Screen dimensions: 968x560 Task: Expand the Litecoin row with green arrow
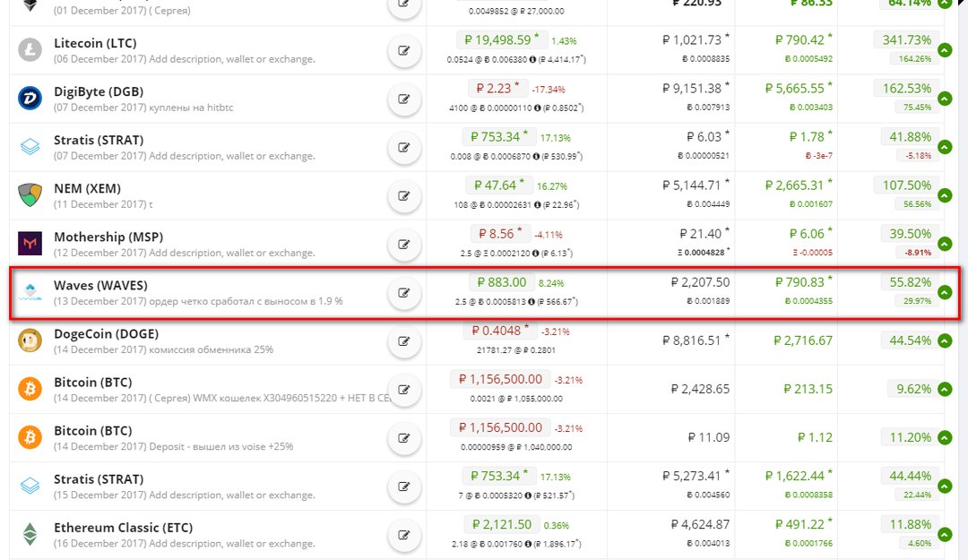[x=945, y=50]
